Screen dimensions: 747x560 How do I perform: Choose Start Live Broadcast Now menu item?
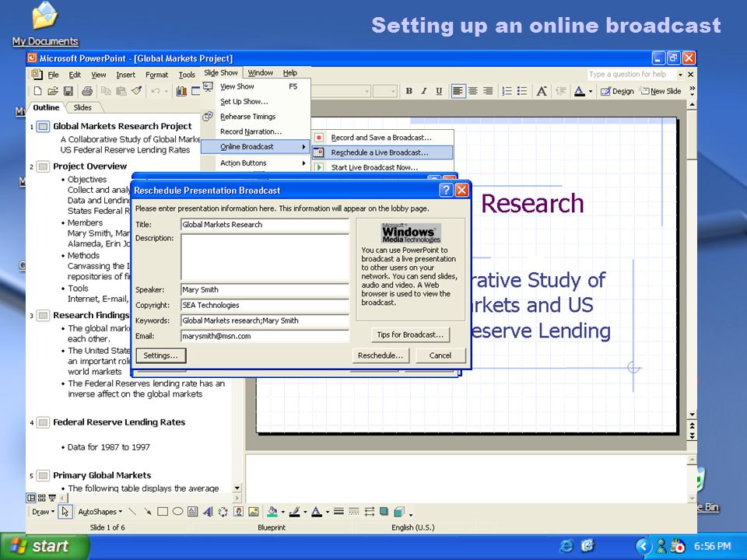point(374,167)
